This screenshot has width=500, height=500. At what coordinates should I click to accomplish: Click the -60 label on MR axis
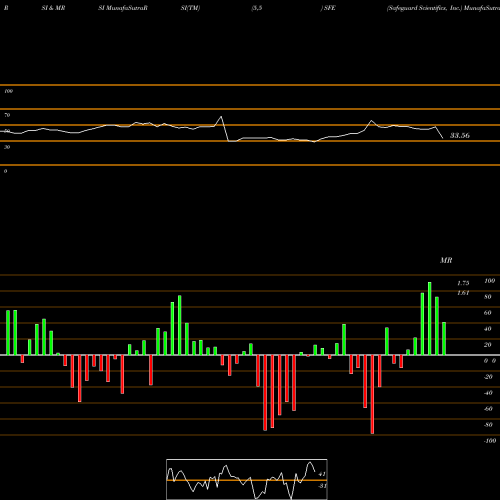pyautogui.click(x=488, y=409)
